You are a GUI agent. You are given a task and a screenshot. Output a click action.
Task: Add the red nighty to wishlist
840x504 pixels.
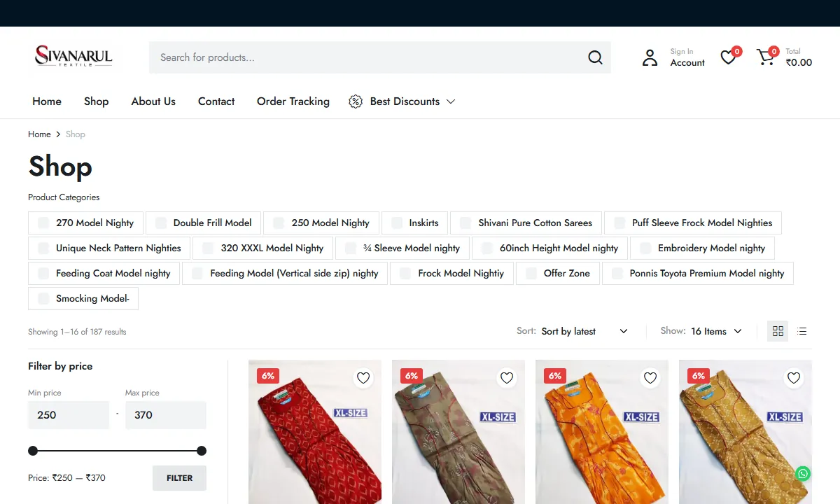363,378
